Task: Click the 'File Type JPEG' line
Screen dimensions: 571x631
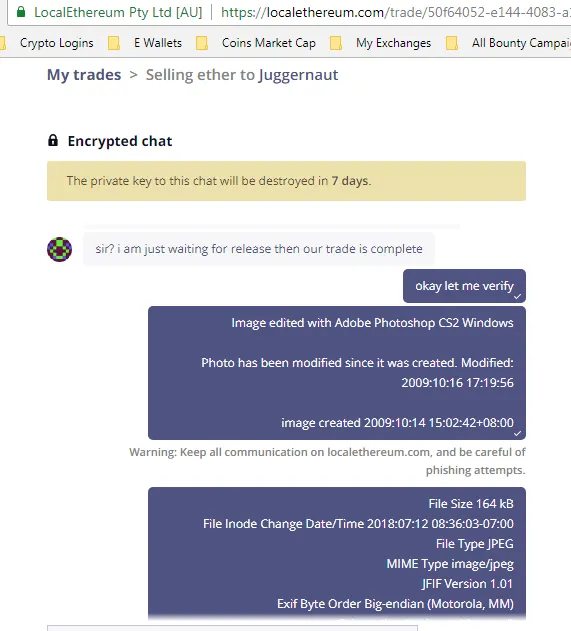Action: tap(475, 544)
